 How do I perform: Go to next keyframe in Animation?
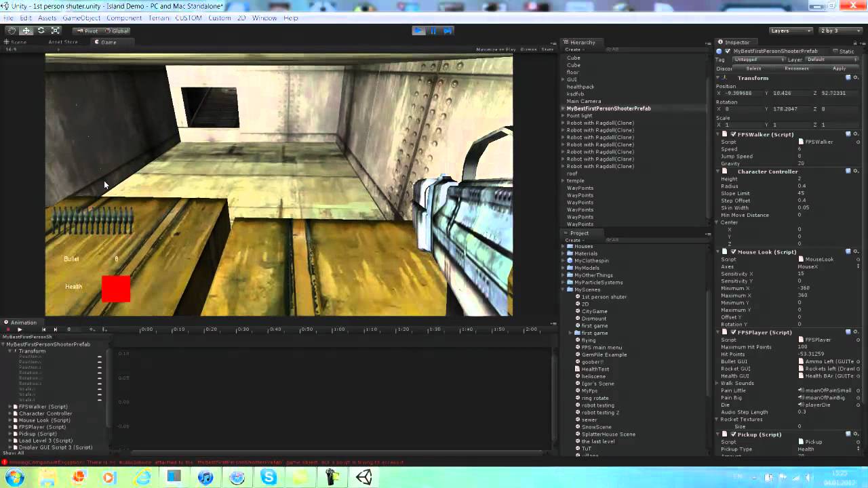(x=55, y=329)
